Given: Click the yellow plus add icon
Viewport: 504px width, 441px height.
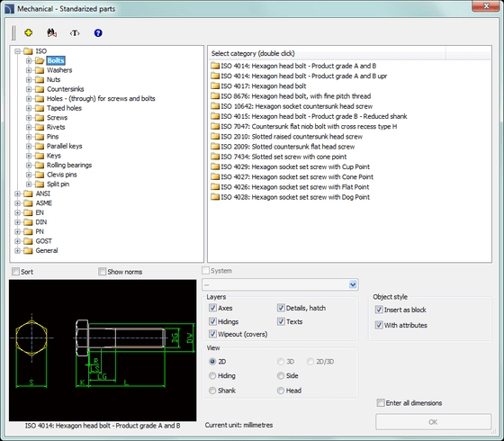Looking at the screenshot, I should [29, 32].
